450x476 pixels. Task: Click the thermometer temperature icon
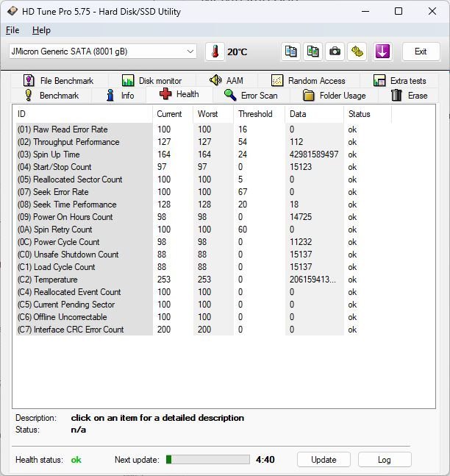[x=215, y=51]
